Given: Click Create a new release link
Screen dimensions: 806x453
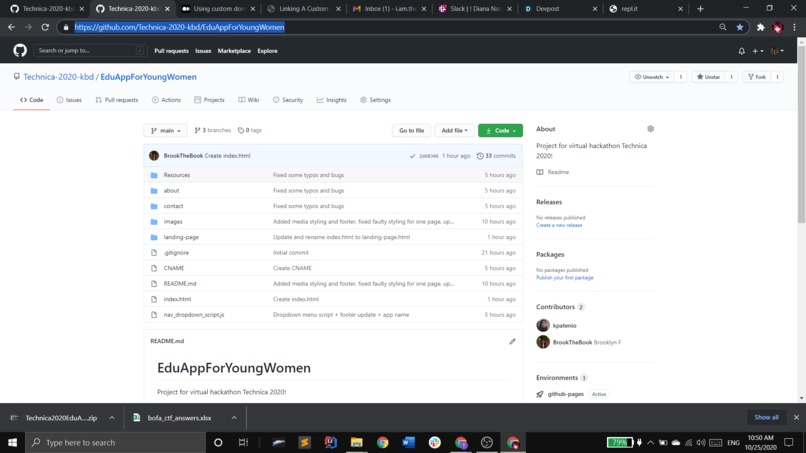Looking at the screenshot, I should tap(559, 225).
